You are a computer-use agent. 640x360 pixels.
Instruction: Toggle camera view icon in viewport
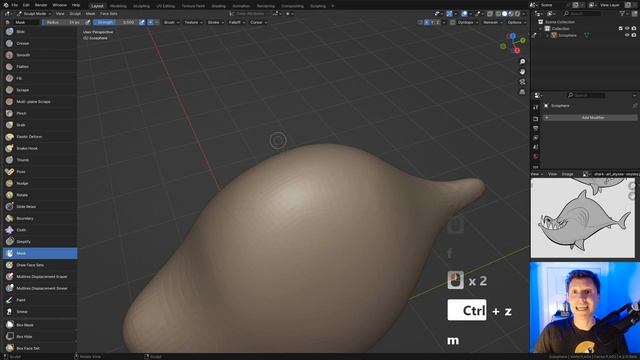point(522,82)
